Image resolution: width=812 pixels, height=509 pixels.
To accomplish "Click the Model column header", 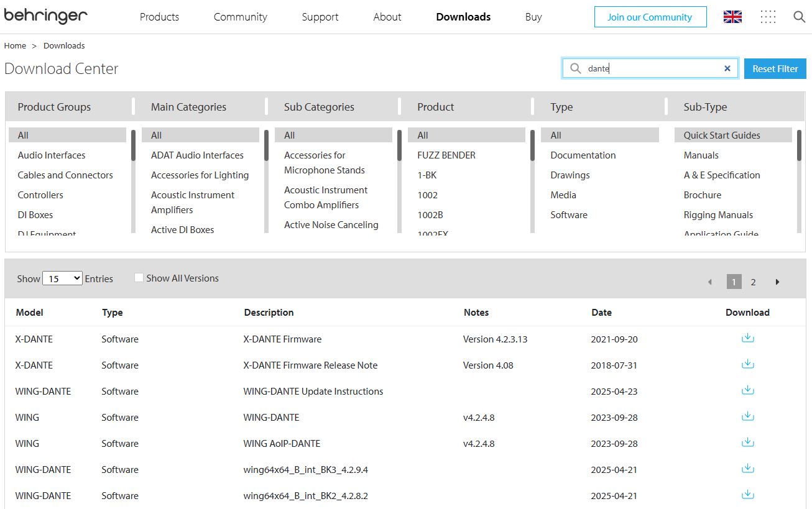I will click(x=29, y=313).
